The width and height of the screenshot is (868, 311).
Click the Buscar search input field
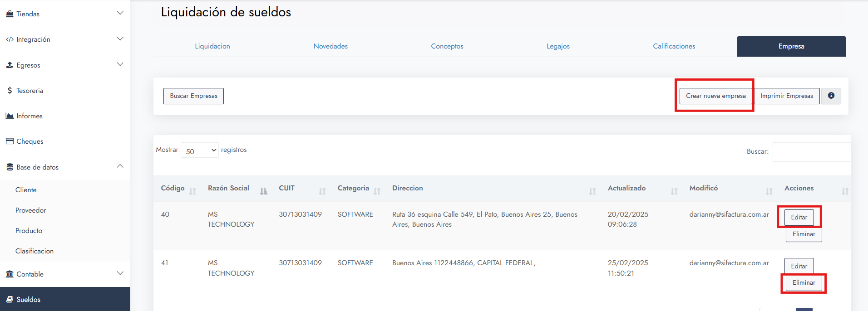811,152
